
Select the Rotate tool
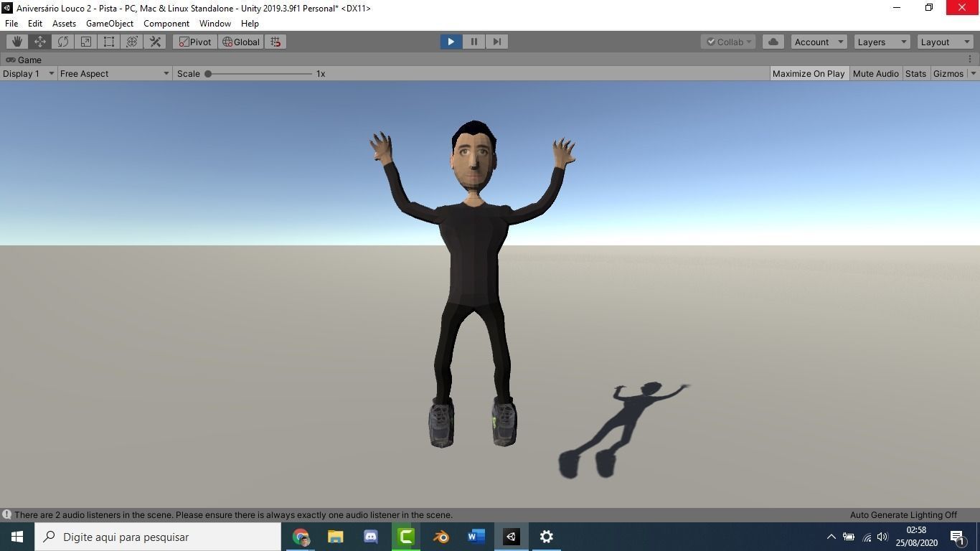[63, 42]
